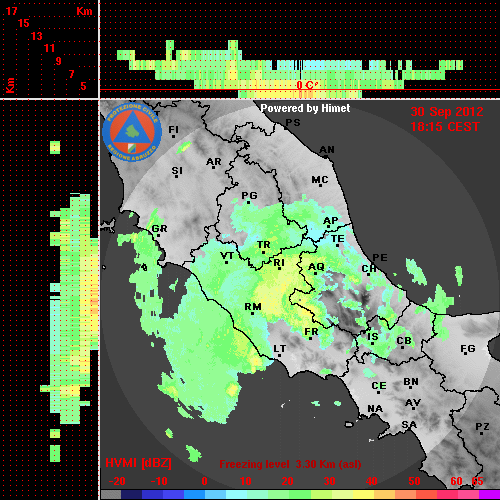Click the 30 dBZ scale label
The height and width of the screenshot is (500, 500).
point(329,481)
